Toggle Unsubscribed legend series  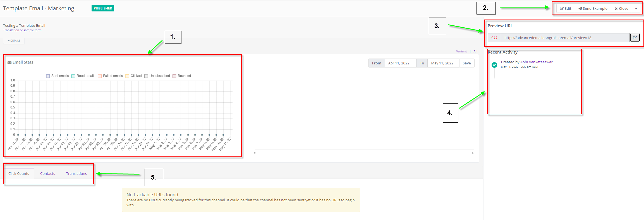click(146, 76)
